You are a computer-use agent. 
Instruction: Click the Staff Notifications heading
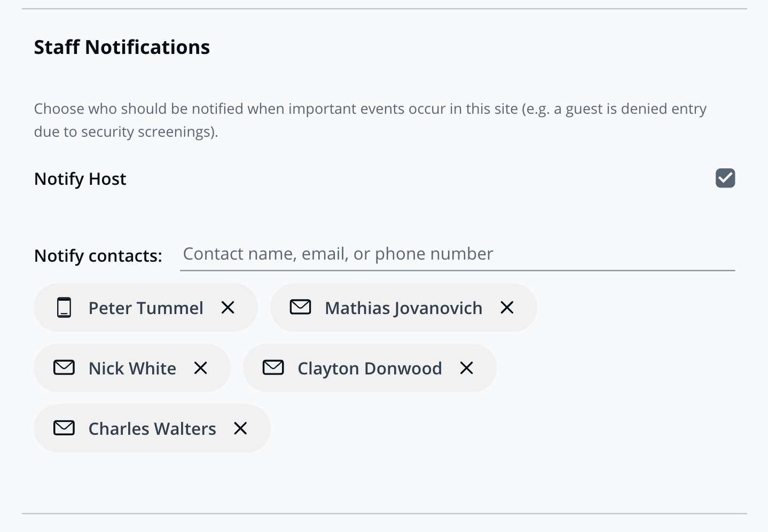click(x=122, y=48)
